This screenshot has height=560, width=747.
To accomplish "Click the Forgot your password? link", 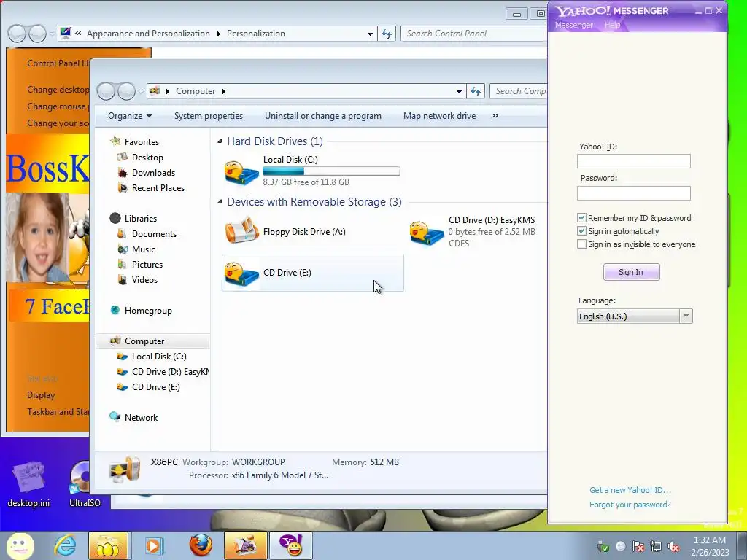I will (630, 505).
